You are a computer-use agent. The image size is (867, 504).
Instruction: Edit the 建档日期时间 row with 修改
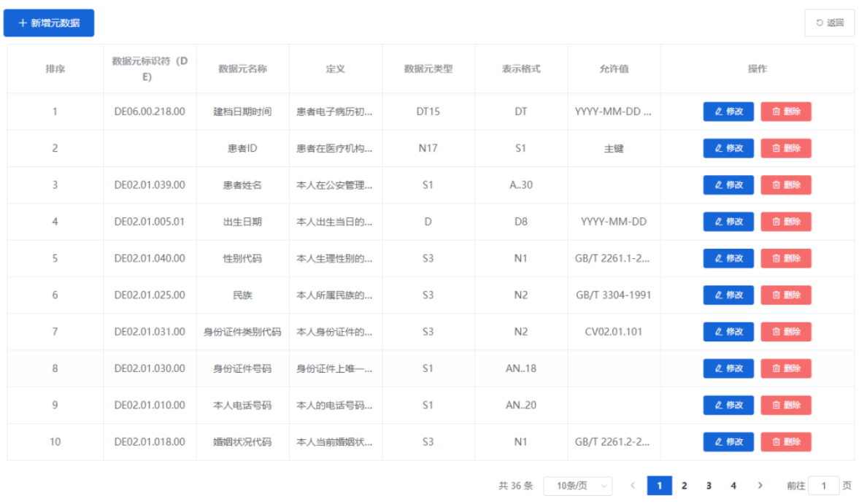click(728, 112)
